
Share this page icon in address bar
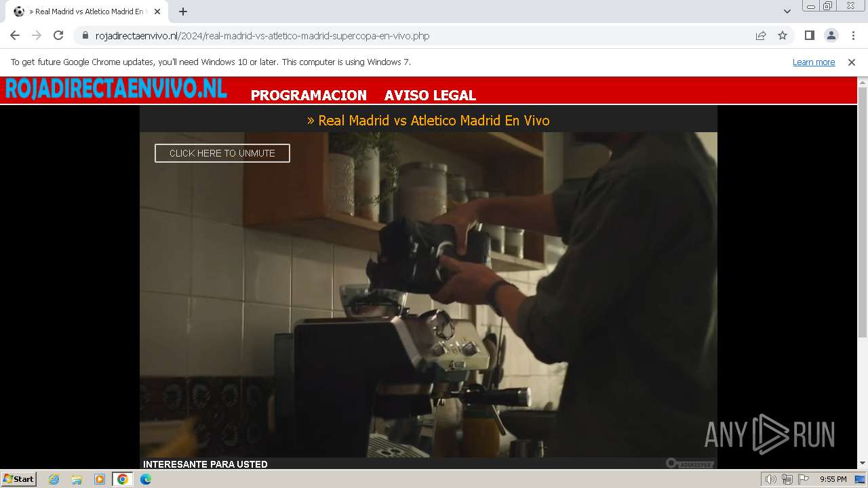click(x=761, y=36)
